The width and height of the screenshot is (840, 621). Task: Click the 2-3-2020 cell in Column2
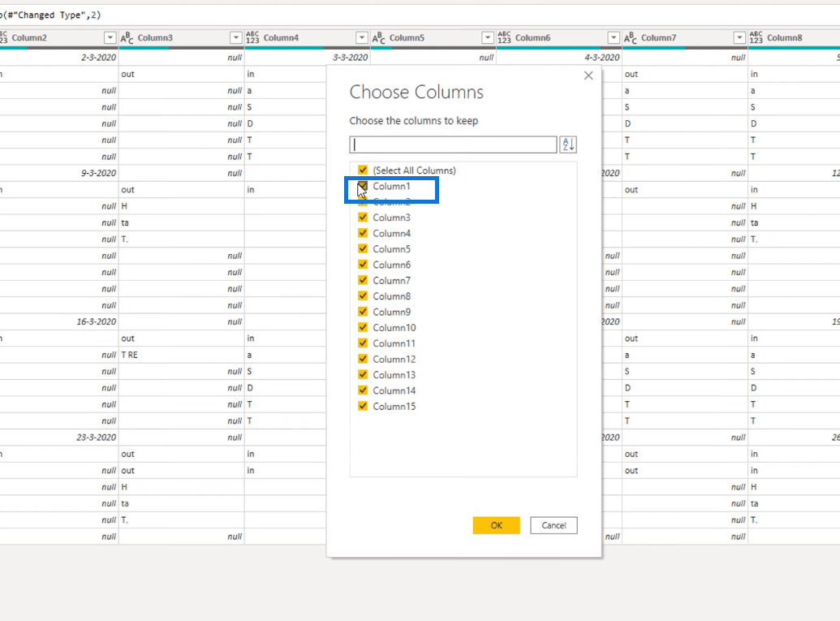pyautogui.click(x=59, y=58)
